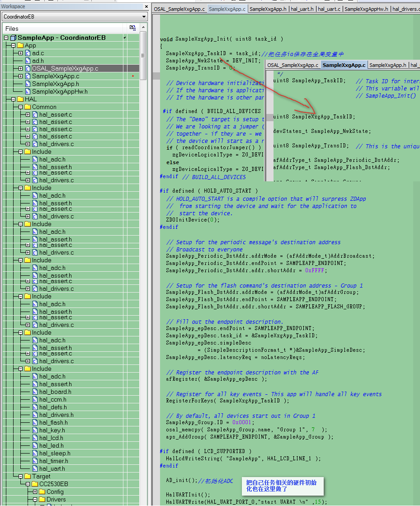Select the 'SampleXxgAppHw.h' name in tree
The image size is (420, 506).
(x=60, y=92)
